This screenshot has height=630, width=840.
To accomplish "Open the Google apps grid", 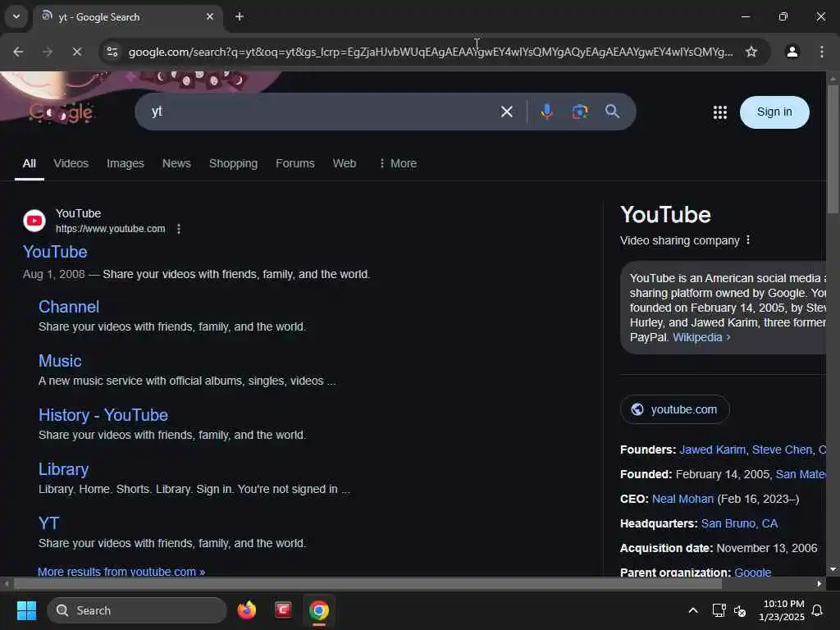I will point(720,112).
